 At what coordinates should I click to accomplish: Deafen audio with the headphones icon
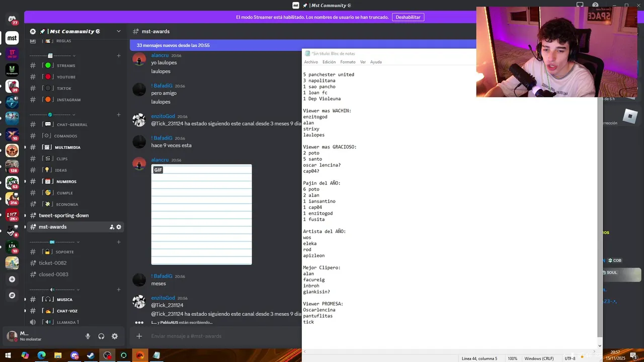101,336
